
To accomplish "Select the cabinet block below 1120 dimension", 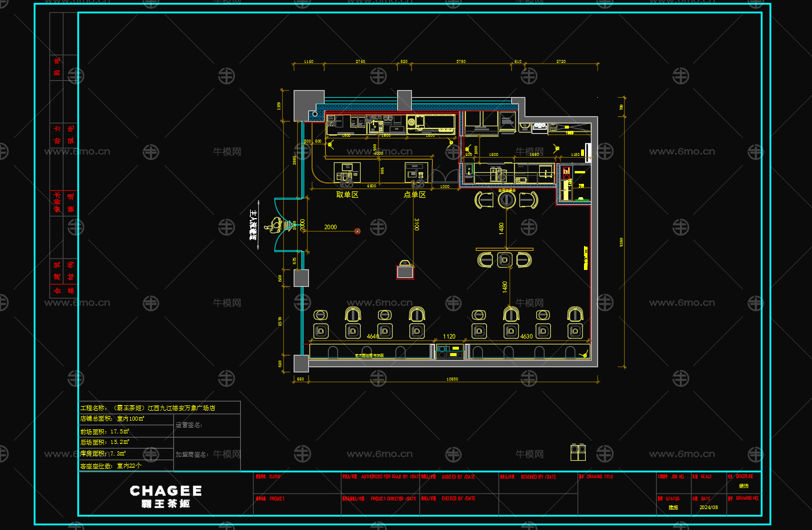I will (450, 351).
